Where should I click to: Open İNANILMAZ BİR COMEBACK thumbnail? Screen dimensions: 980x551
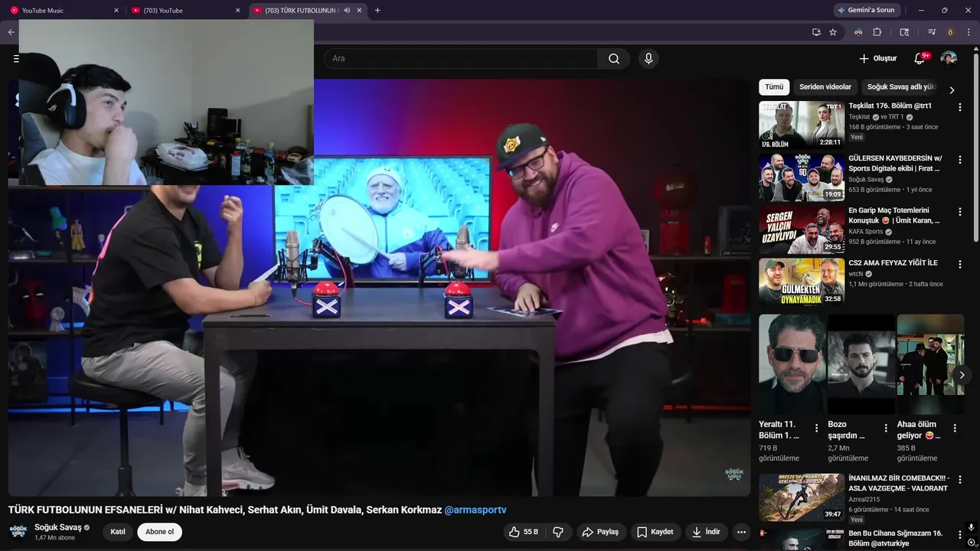point(802,497)
